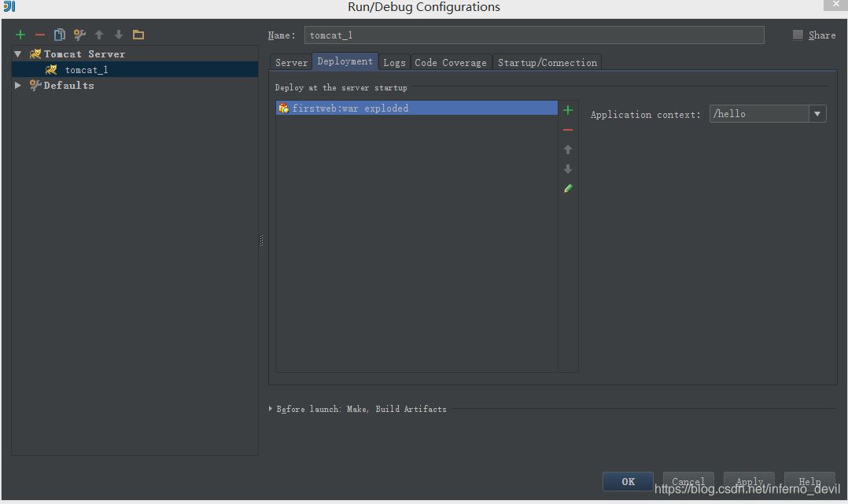Click the firstweb artifact icon

pyautogui.click(x=283, y=109)
